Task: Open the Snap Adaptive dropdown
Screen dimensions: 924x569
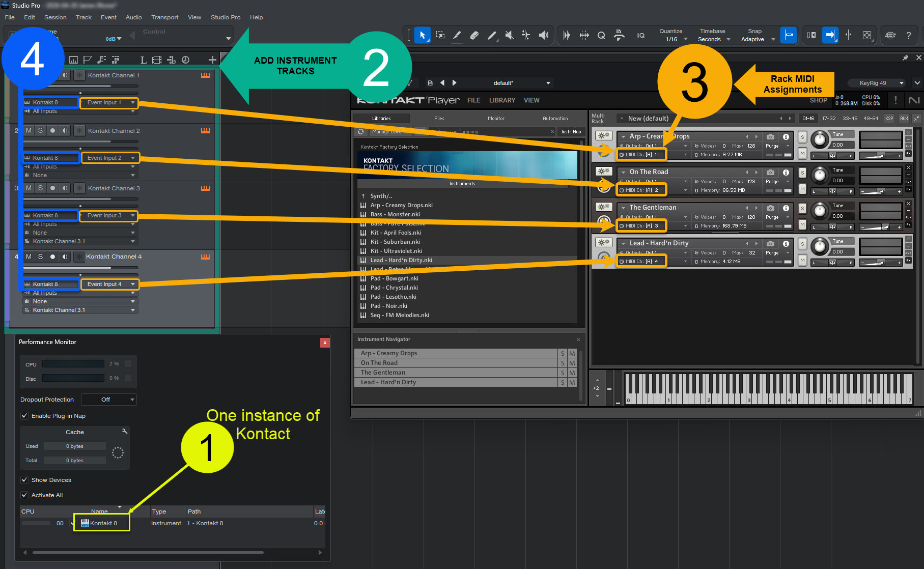Action: coord(758,39)
